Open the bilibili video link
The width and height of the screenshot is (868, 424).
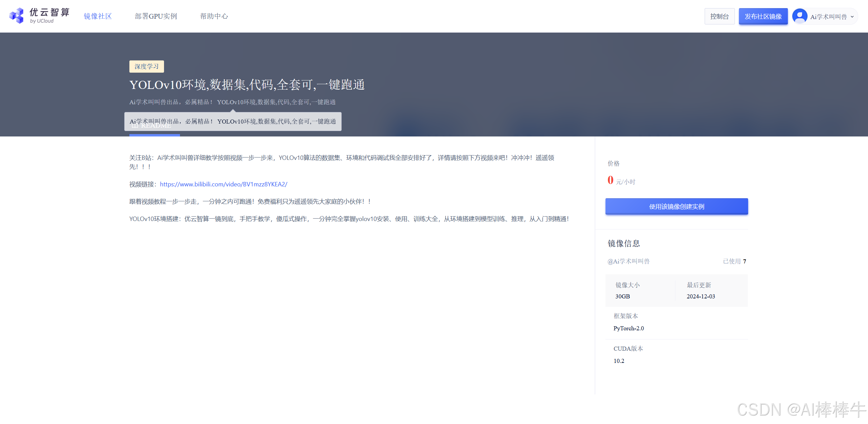click(x=223, y=184)
